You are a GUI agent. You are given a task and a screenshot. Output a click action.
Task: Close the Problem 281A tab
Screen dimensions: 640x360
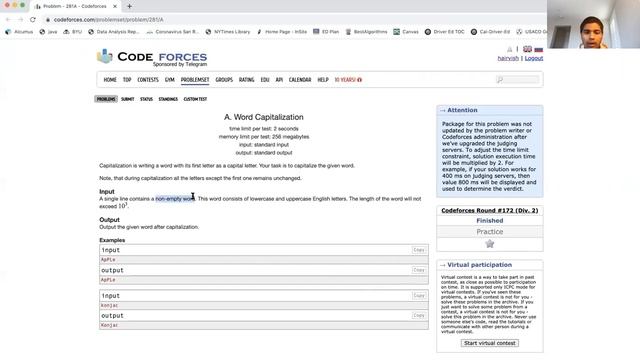coord(115,6)
